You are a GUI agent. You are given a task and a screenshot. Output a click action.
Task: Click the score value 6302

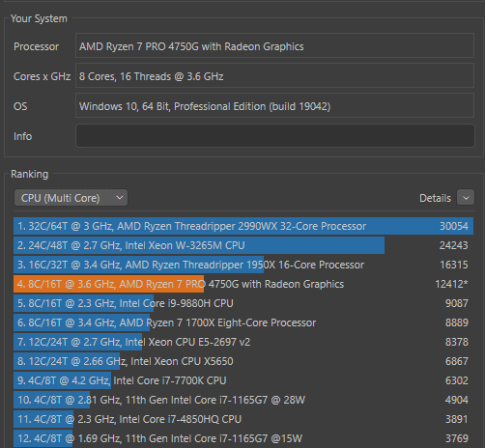(x=457, y=380)
